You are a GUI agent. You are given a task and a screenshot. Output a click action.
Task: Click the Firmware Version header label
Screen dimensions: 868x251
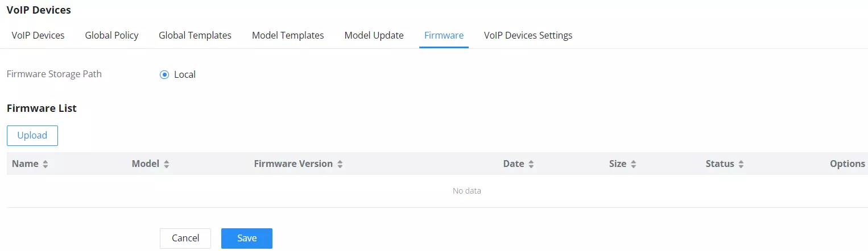(294, 164)
